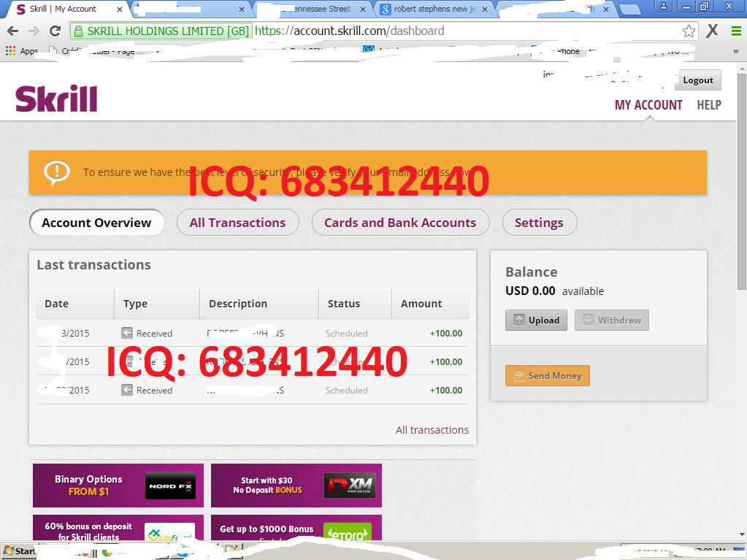
Task: Show more bookmarks with chevron
Action: point(735,51)
